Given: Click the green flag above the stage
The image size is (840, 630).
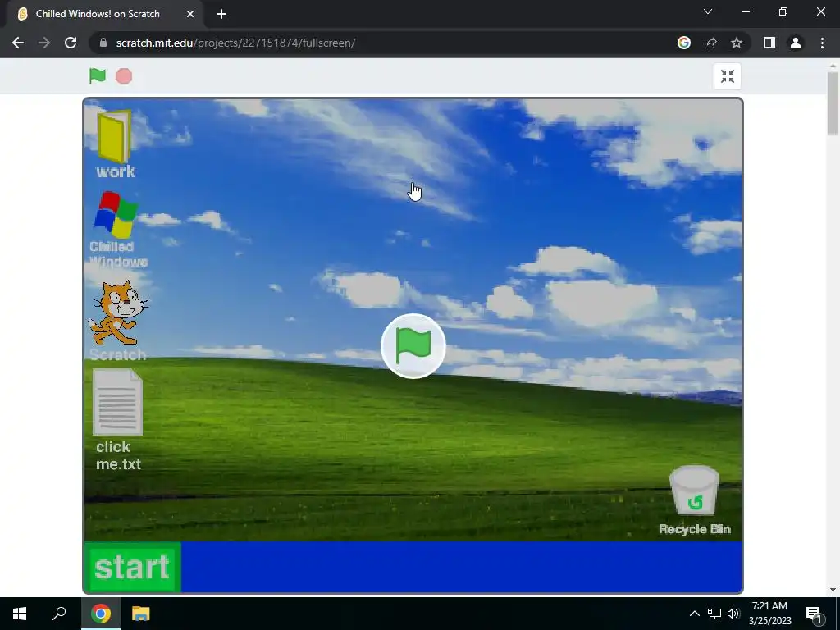Looking at the screenshot, I should click(98, 76).
